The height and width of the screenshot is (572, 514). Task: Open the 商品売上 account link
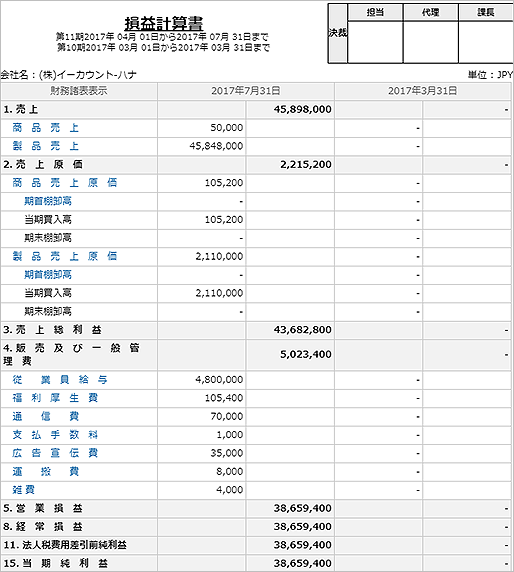tap(46, 128)
